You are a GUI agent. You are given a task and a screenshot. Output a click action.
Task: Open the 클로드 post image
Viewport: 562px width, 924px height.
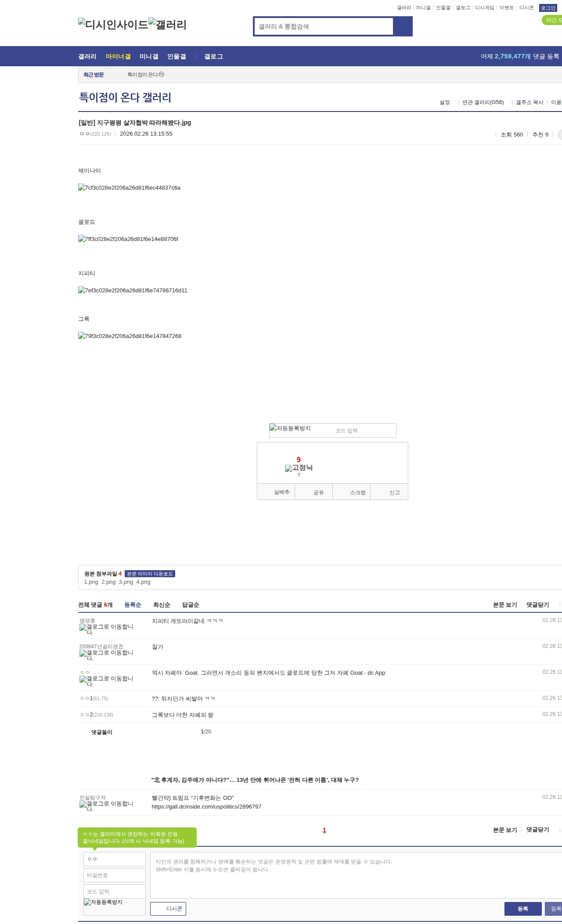click(128, 239)
